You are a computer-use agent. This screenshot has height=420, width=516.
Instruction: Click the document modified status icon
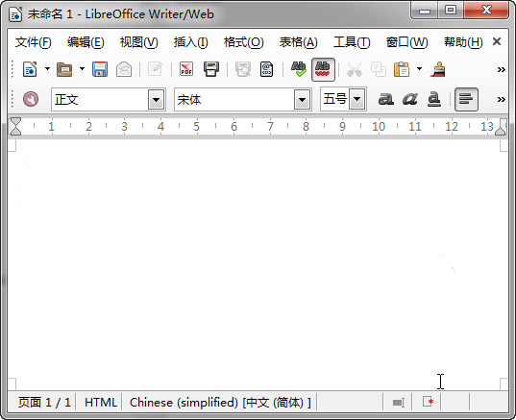click(x=428, y=402)
